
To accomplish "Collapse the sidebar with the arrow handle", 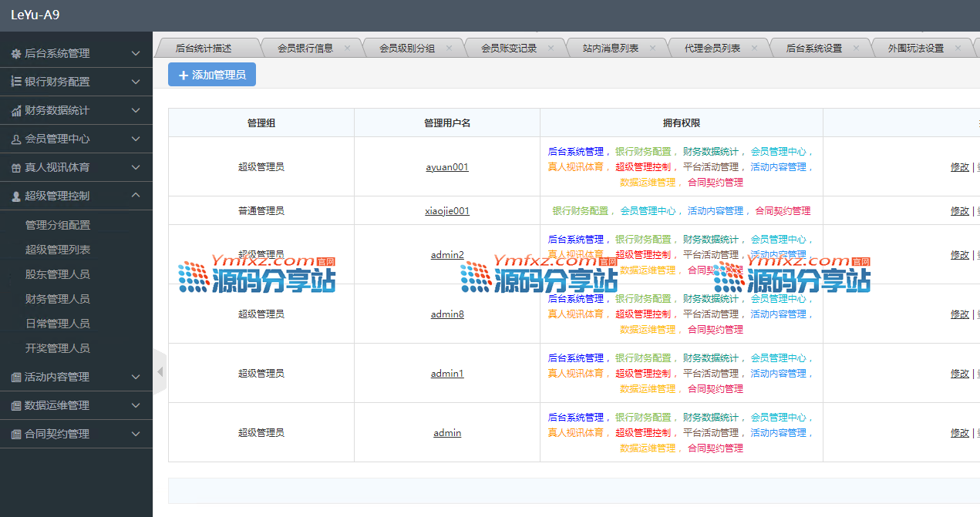I will click(x=160, y=372).
